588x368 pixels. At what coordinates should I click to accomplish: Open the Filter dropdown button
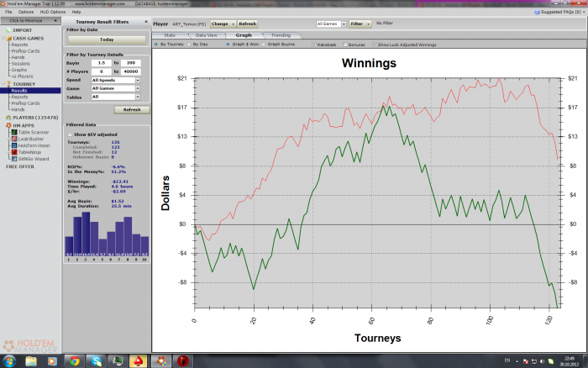pyautogui.click(x=360, y=24)
